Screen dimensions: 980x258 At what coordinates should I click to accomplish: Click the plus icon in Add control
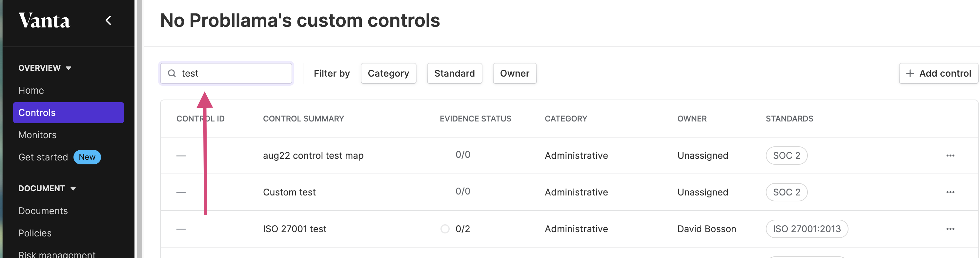[x=909, y=73]
